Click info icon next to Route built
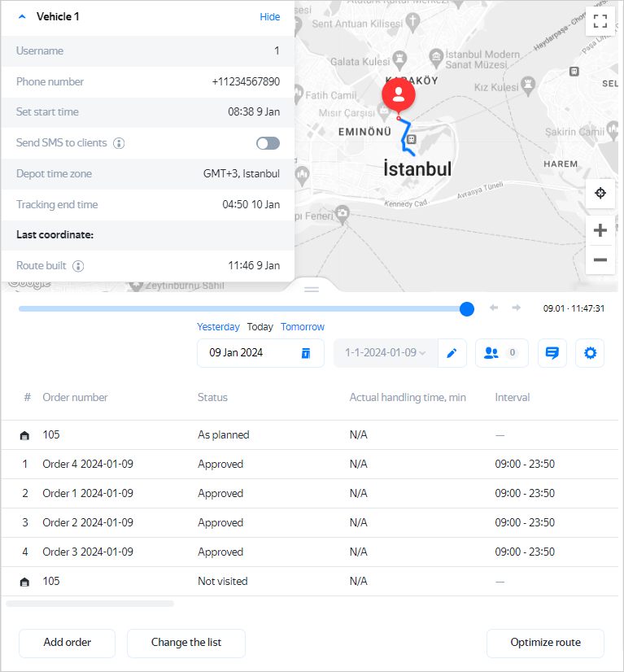The image size is (624, 672). pyautogui.click(x=78, y=266)
